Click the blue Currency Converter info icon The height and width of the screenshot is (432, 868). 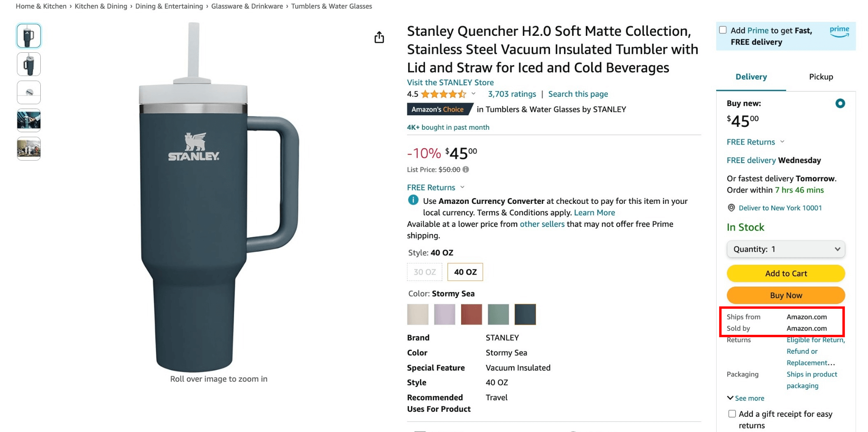pos(413,200)
